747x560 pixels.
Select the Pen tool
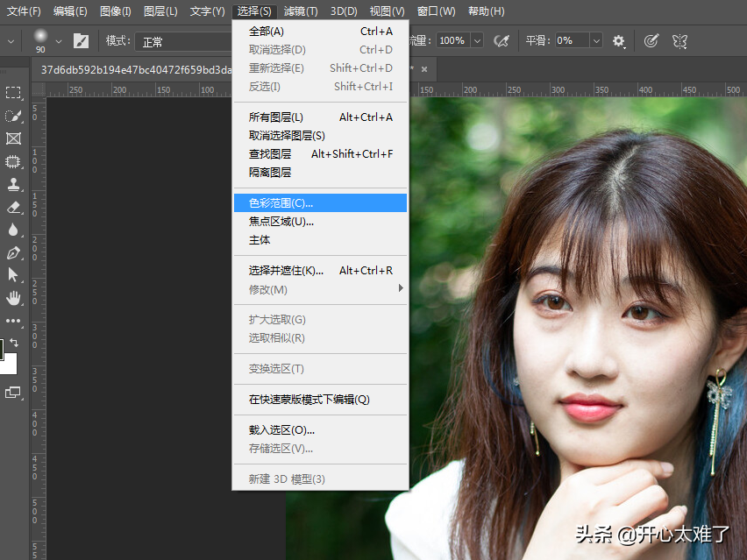(13, 252)
